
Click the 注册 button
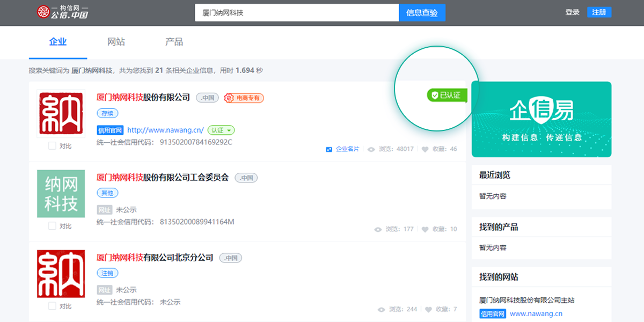point(599,12)
